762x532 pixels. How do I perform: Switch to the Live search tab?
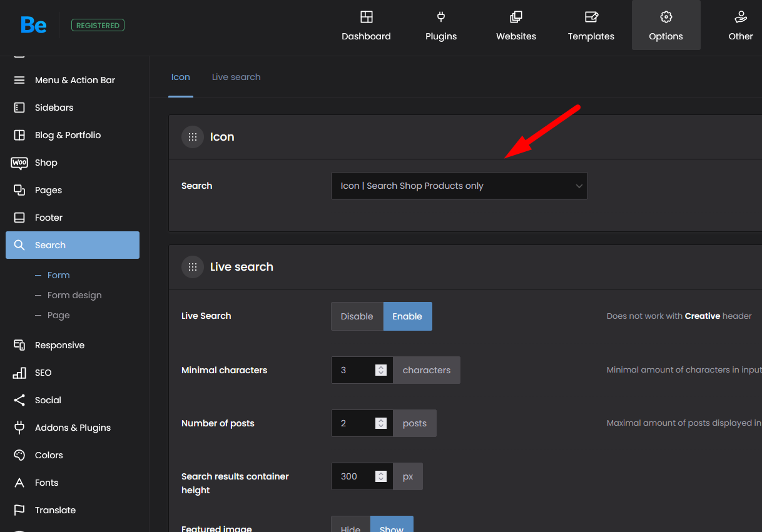236,77
